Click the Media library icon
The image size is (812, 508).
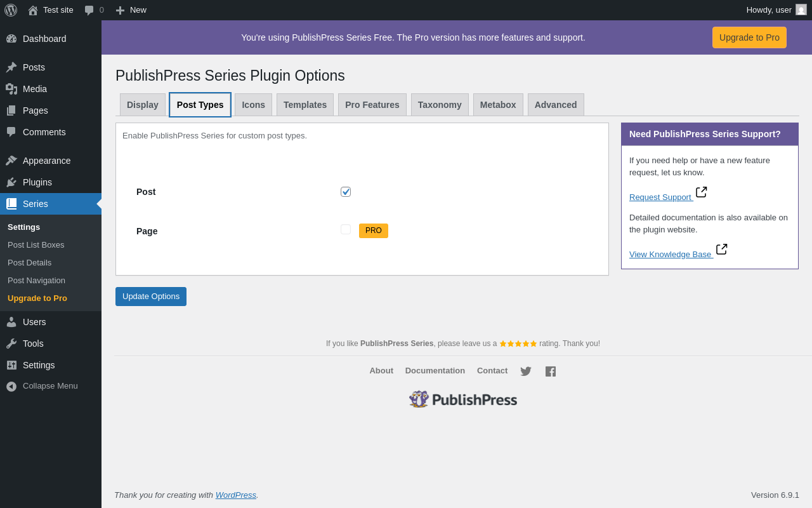tap(11, 89)
